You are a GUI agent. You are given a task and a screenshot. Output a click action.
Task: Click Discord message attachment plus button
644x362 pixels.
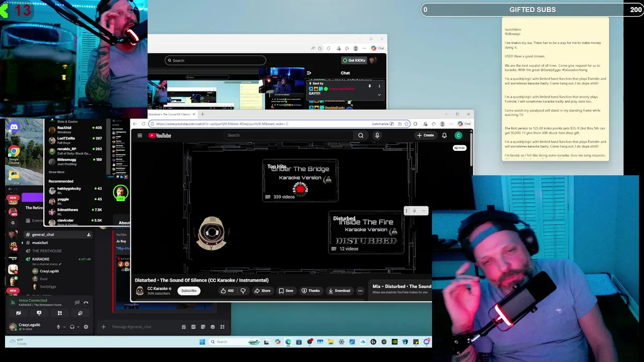click(x=104, y=327)
